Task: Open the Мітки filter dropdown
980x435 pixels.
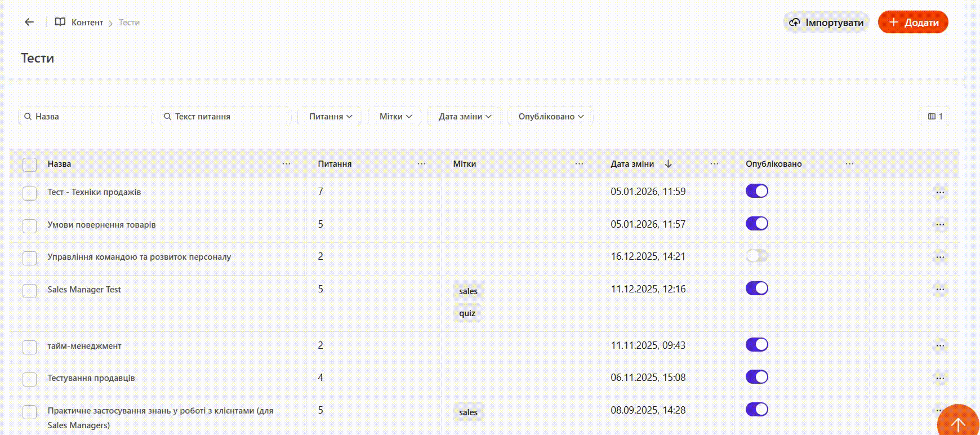Action: [395, 117]
